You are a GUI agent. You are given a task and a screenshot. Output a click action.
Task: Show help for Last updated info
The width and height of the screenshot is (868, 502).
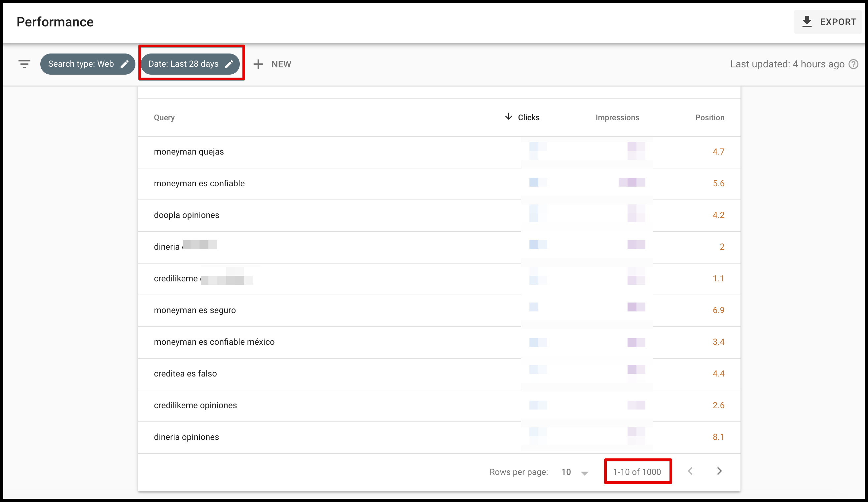point(853,64)
